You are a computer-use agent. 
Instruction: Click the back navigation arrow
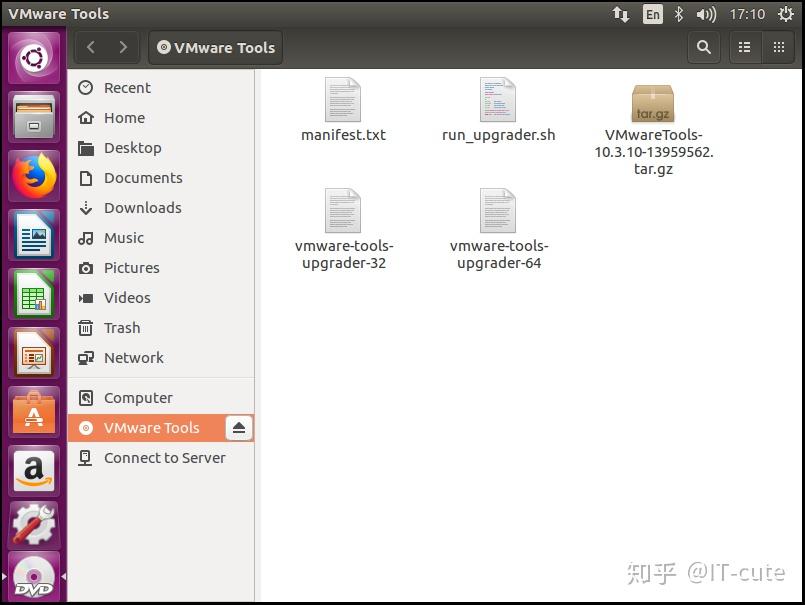tap(90, 47)
